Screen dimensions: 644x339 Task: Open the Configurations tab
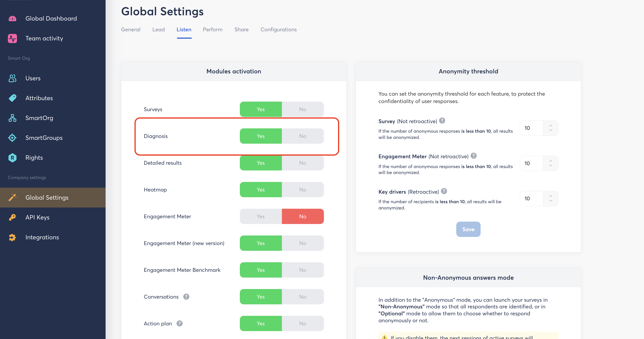[x=279, y=29]
